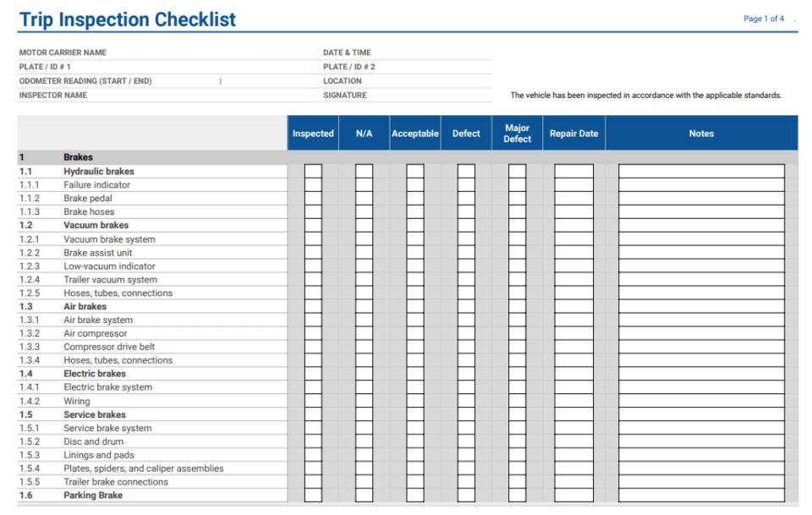Mark Defect for Air compressor

[465, 333]
